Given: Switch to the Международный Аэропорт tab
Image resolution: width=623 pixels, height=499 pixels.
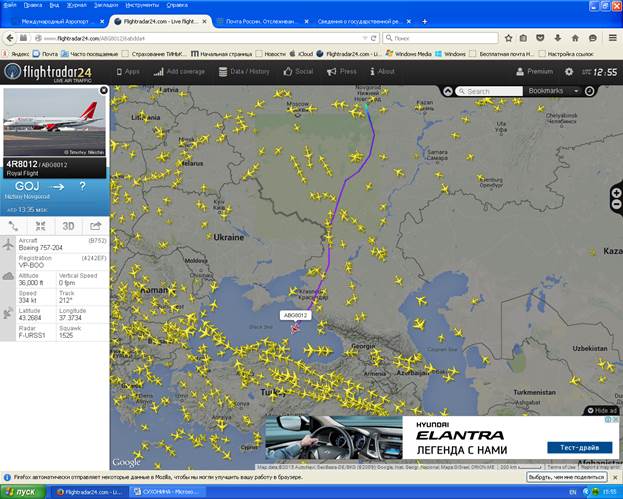Looking at the screenshot, I should 56,21.
